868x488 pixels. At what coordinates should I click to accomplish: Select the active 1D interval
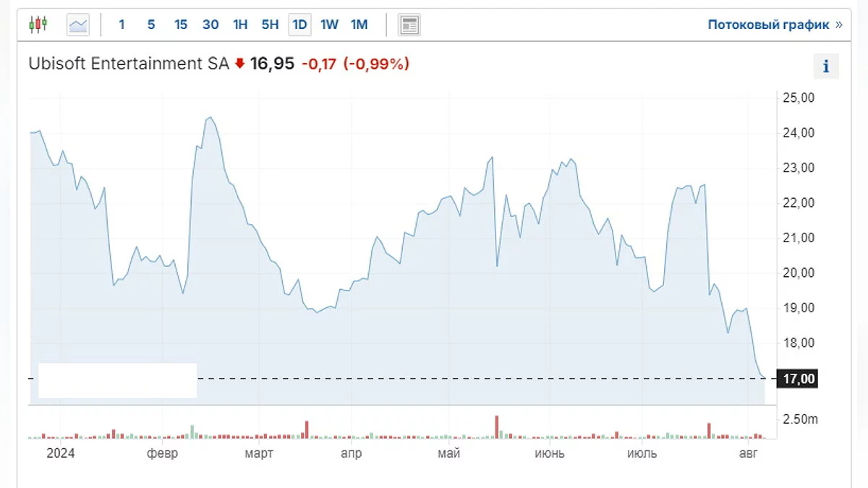pyautogui.click(x=299, y=25)
